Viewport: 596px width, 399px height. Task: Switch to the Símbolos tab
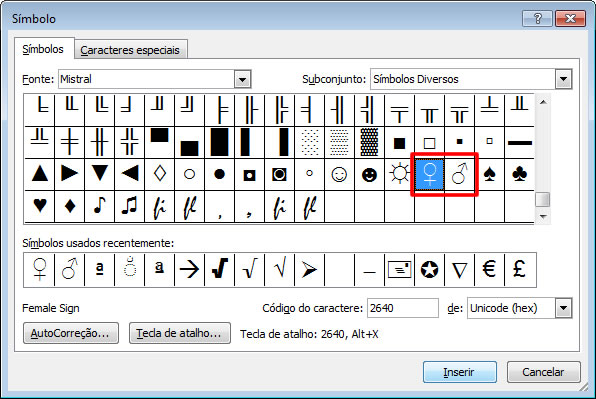click(x=43, y=49)
